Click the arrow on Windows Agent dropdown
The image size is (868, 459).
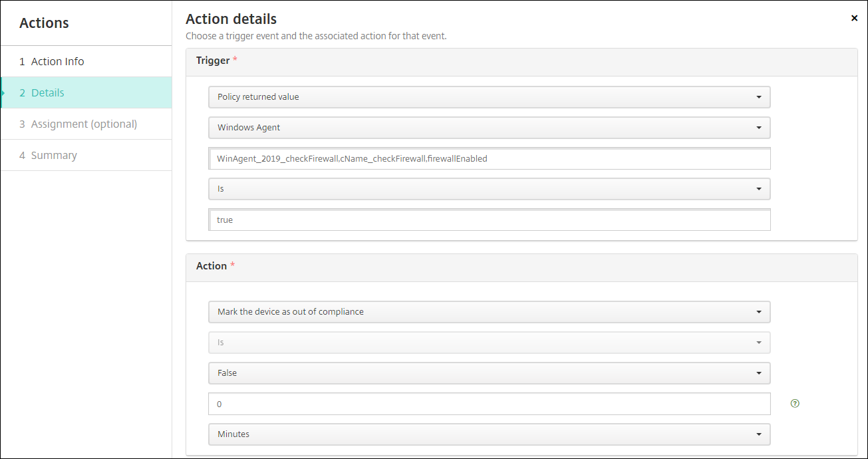pyautogui.click(x=759, y=128)
